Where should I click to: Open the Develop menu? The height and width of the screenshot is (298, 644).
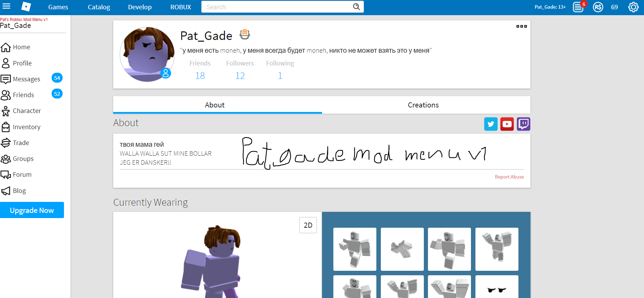[x=140, y=7]
